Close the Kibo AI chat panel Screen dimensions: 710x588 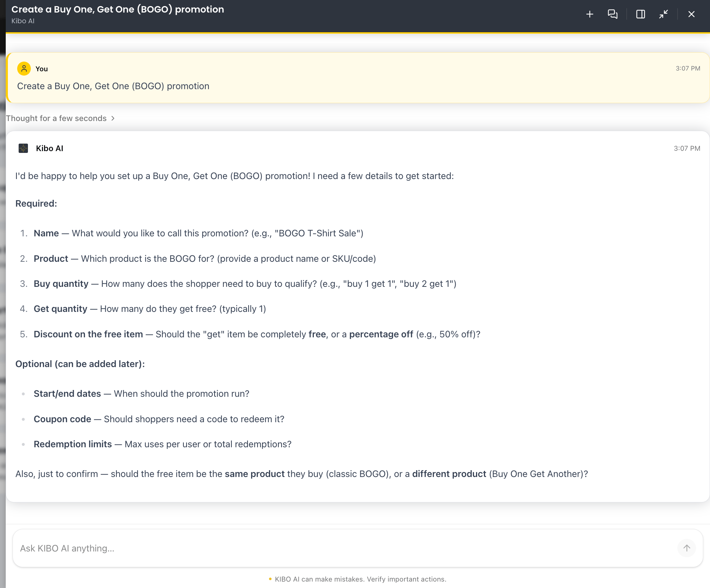coord(691,14)
